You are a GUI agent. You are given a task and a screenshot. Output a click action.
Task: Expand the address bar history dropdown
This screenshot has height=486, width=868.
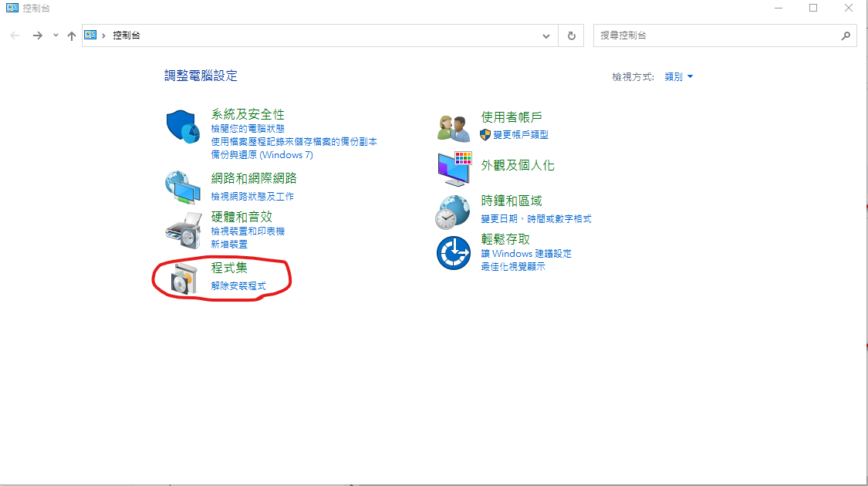tap(545, 36)
